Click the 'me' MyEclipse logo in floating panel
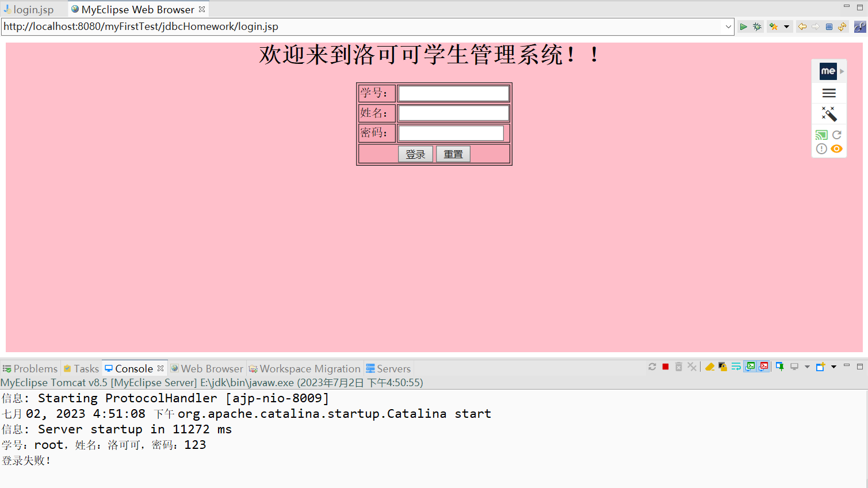 [828, 71]
